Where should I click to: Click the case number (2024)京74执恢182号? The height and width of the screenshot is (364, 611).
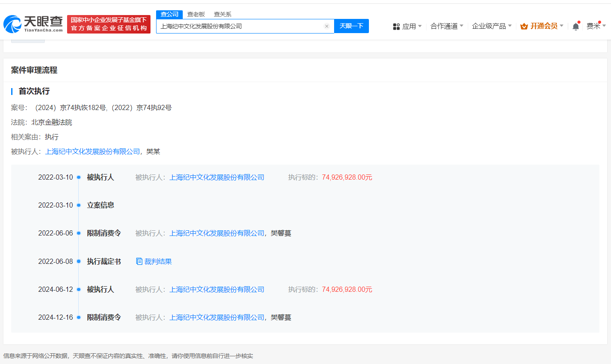70,108
